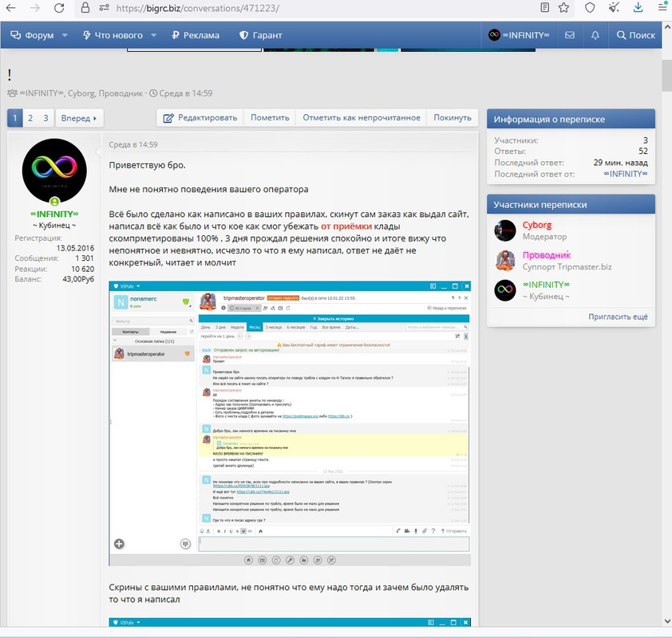Image resolution: width=672 pixels, height=638 pixels.
Task: Open ∞INFINITY∞ large avatar in post
Action: (54, 171)
